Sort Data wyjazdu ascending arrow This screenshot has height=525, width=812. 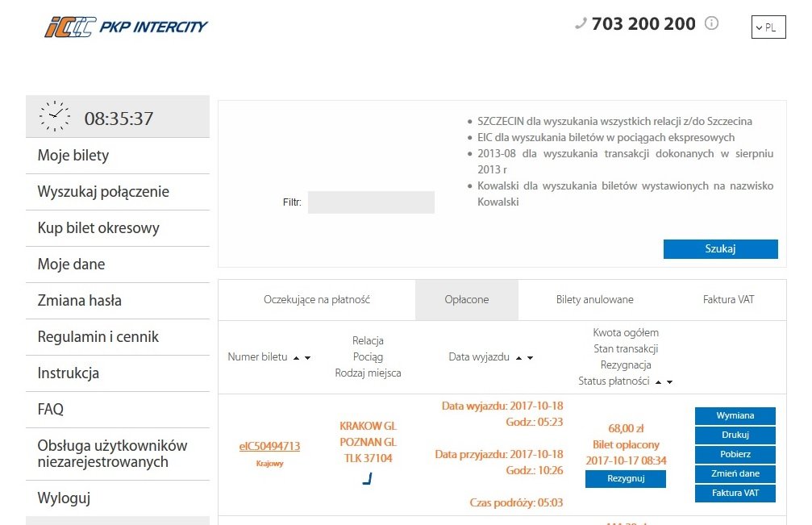click(519, 358)
